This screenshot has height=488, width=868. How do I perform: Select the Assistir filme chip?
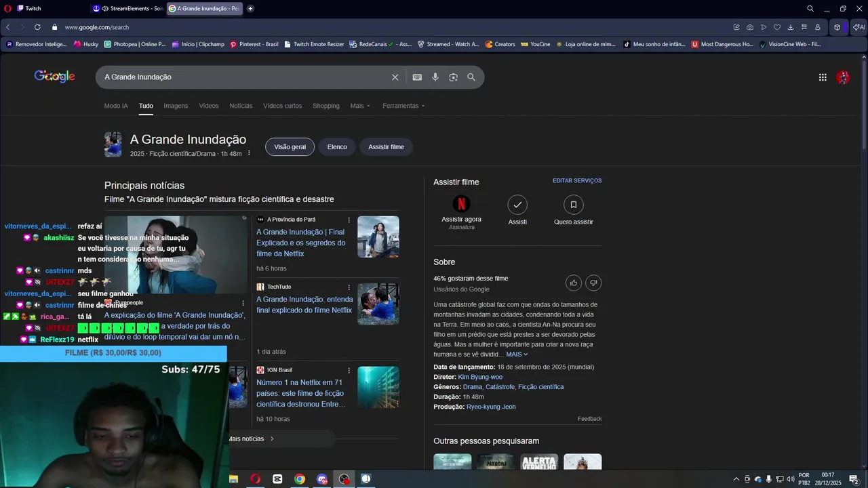point(386,147)
